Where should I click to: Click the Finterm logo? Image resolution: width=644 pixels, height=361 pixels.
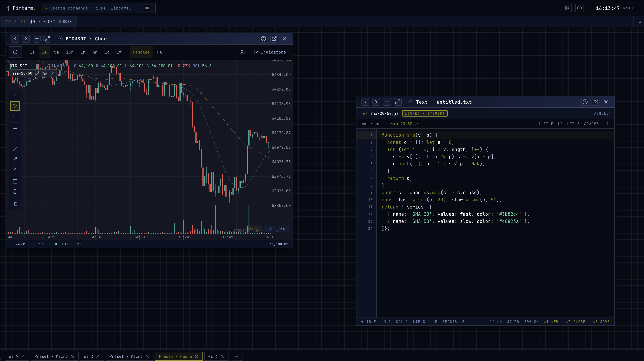pos(21,8)
